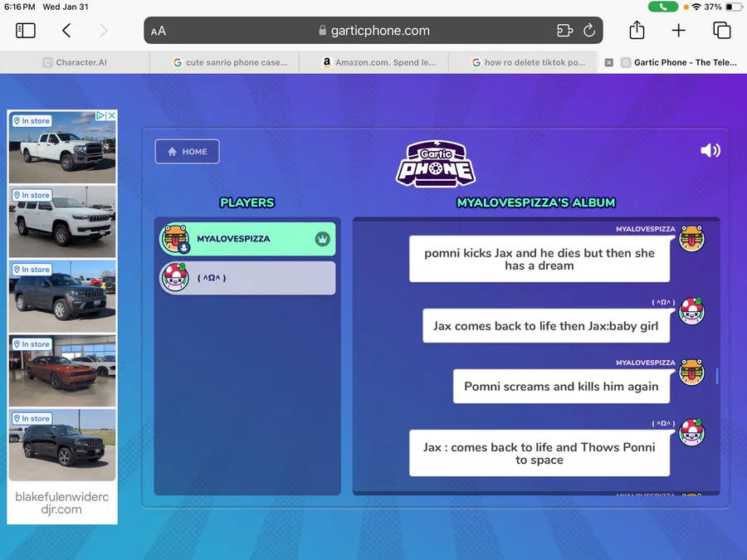This screenshot has height=560, width=747.
Task: Mute sound with the speaker icon
Action: coord(710,150)
